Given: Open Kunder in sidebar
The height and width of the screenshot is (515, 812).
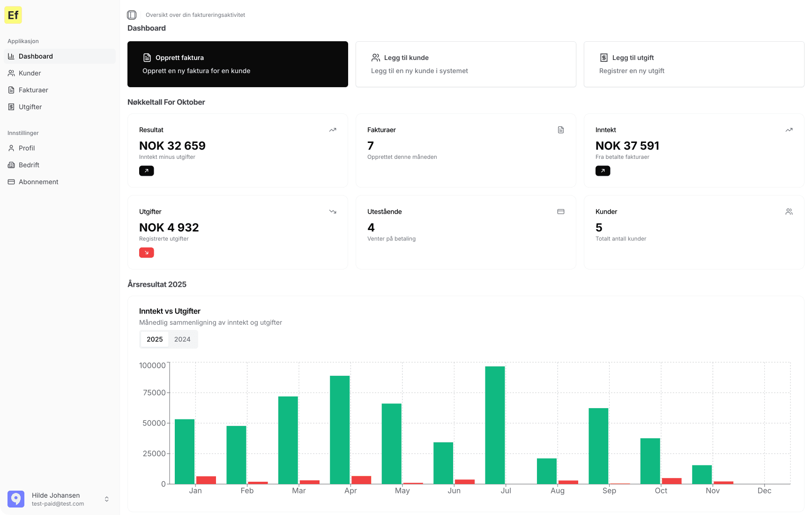Looking at the screenshot, I should coord(30,73).
